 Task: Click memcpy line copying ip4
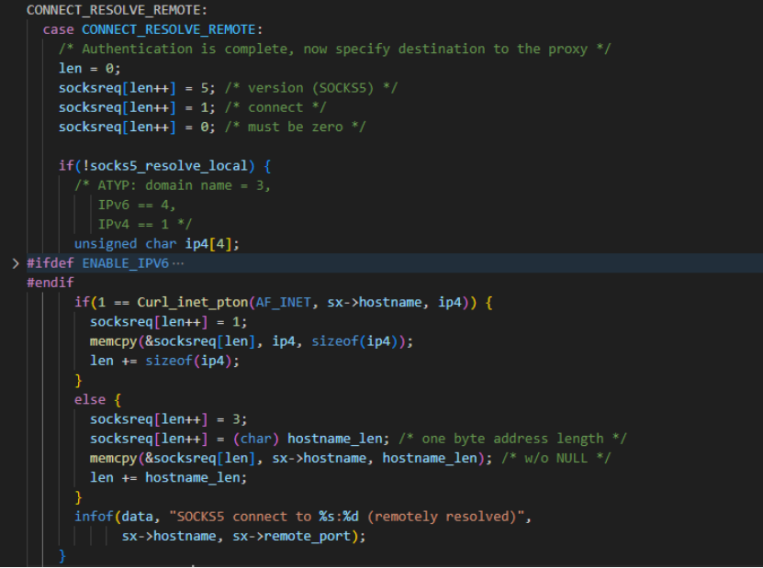click(x=252, y=341)
